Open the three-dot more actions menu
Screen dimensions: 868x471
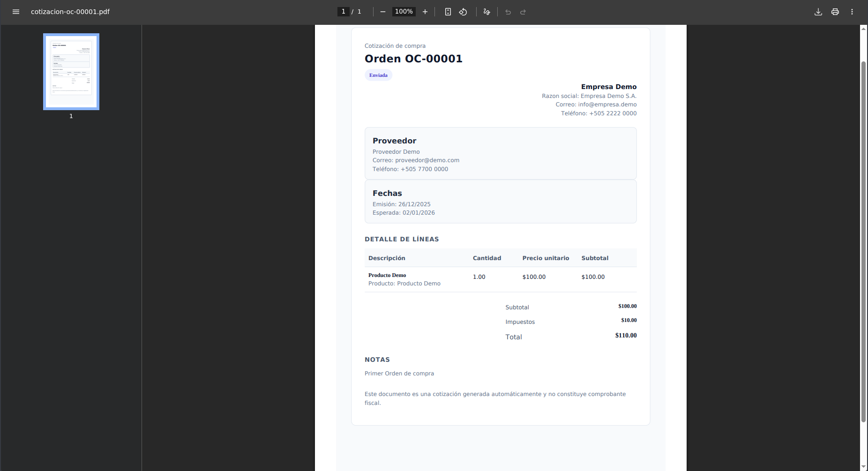[852, 12]
